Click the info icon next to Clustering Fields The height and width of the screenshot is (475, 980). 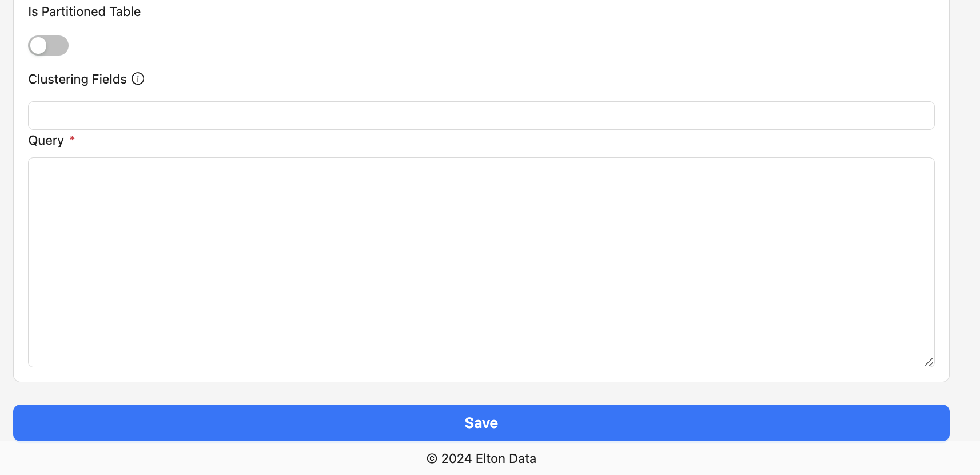(138, 78)
